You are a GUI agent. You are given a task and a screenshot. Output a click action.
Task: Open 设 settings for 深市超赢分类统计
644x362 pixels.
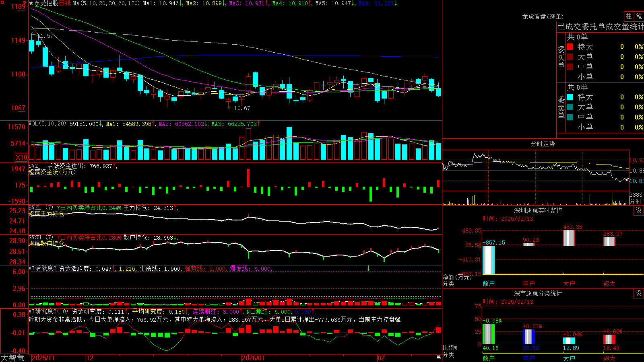[639, 293]
